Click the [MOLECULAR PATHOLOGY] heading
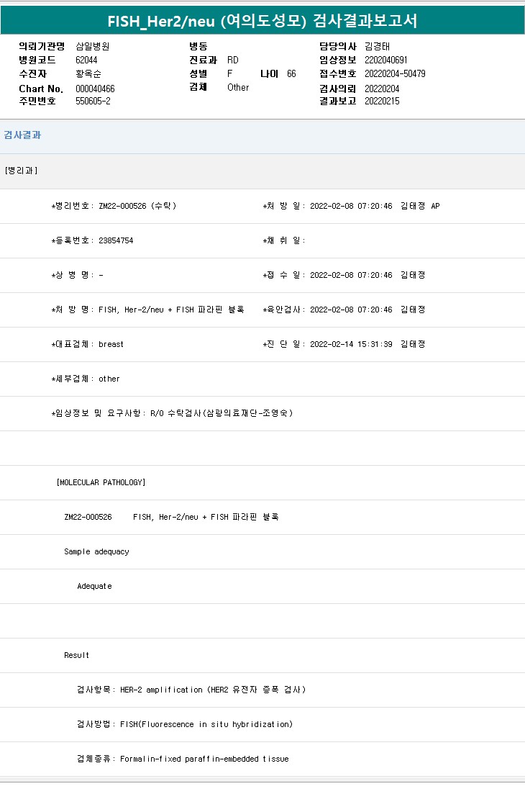Screen dimensions: 525x812 tap(101, 482)
